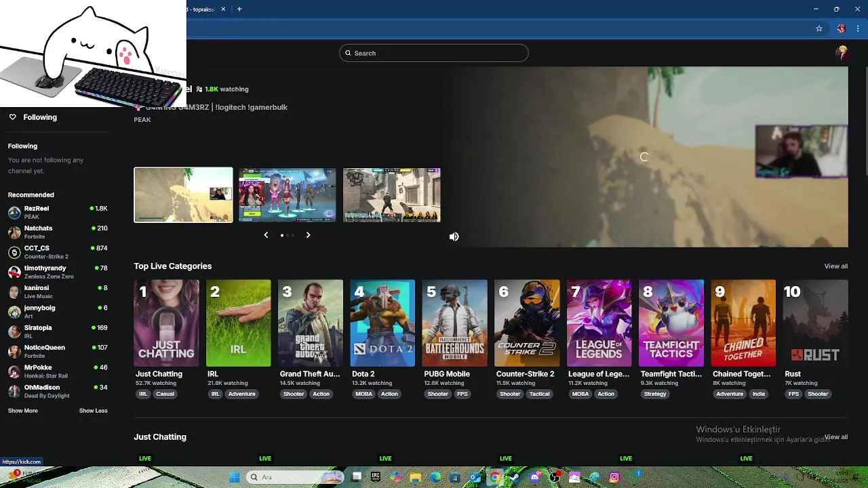Image resolution: width=868 pixels, height=488 pixels.
Task: Open Siratopia channel in Recommended
Action: point(58,331)
